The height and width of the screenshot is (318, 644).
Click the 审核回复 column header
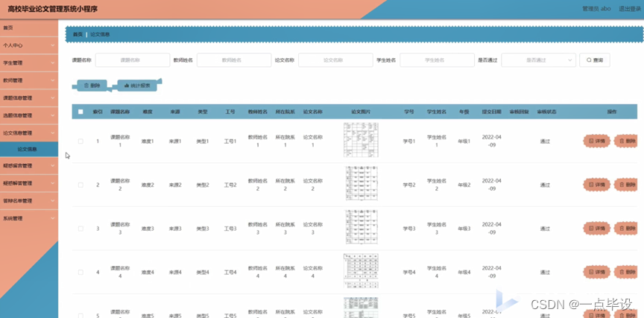[x=519, y=112]
